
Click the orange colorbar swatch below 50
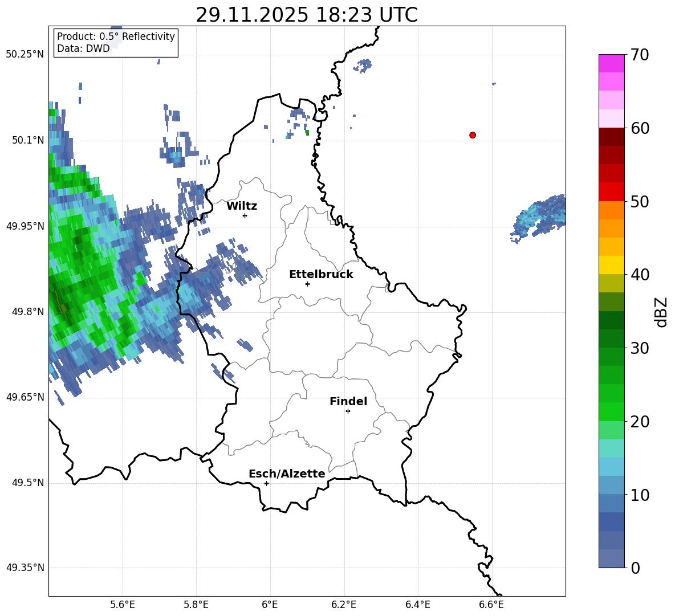coord(612,210)
